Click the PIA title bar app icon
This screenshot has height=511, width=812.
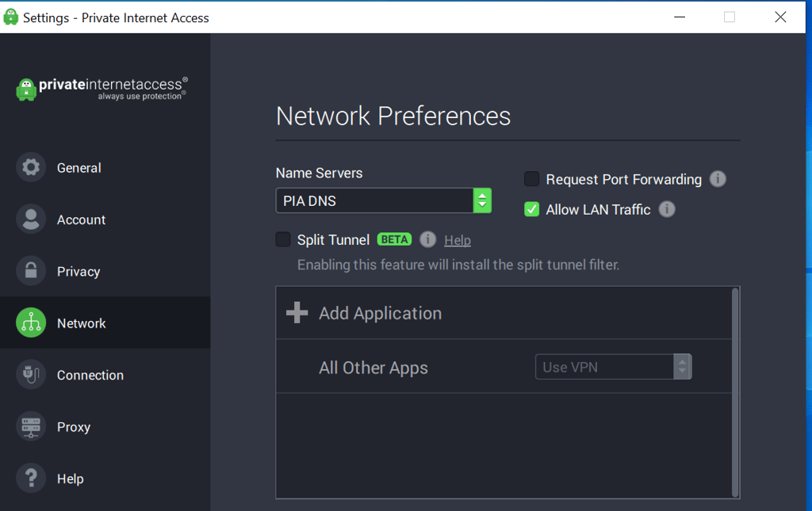[x=11, y=17]
